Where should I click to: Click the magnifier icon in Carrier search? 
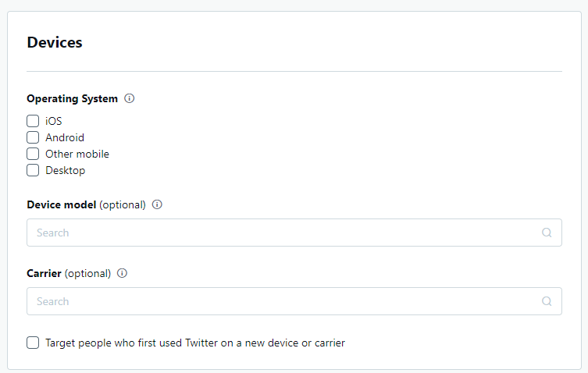point(547,301)
